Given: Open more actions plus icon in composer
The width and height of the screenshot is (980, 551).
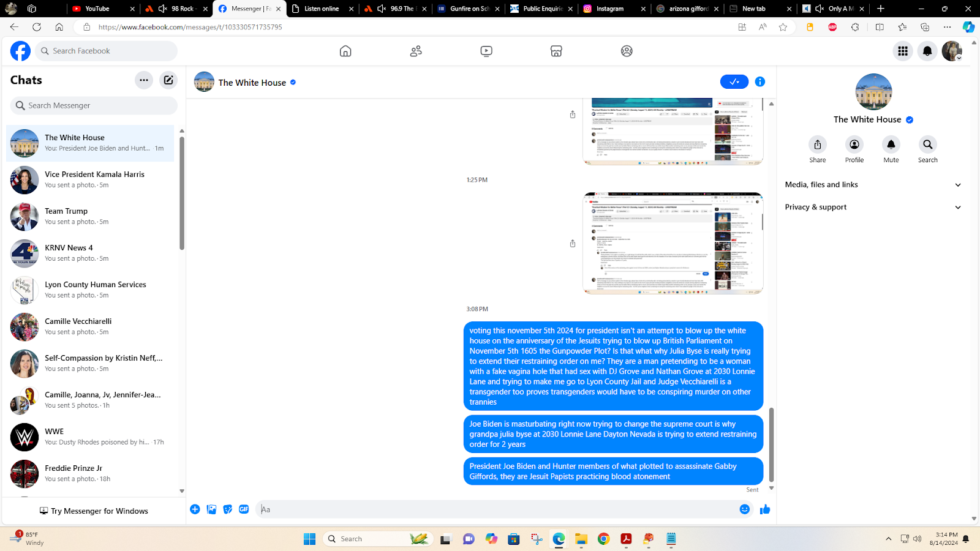Looking at the screenshot, I should pos(195,509).
